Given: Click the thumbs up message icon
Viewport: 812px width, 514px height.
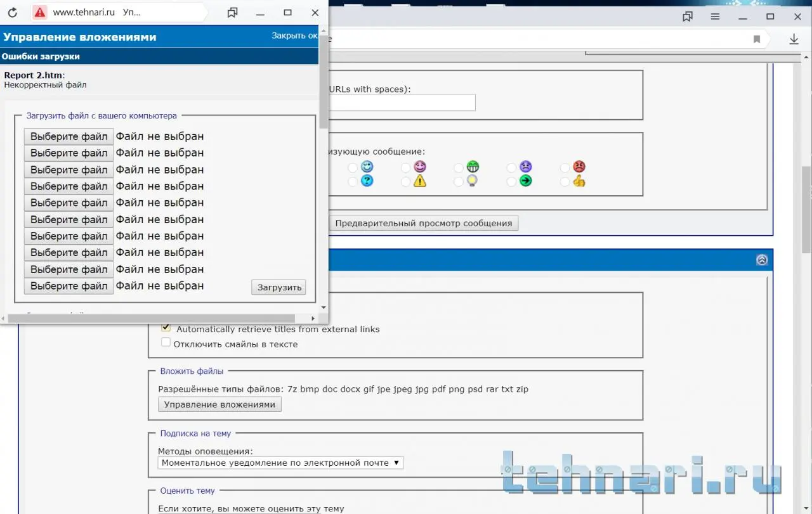Looking at the screenshot, I should (579, 181).
